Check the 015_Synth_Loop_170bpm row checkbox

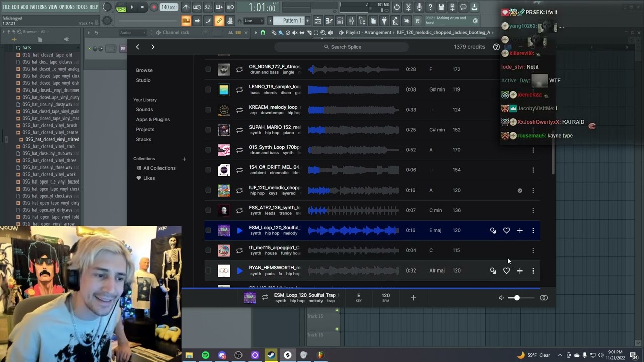208,150
